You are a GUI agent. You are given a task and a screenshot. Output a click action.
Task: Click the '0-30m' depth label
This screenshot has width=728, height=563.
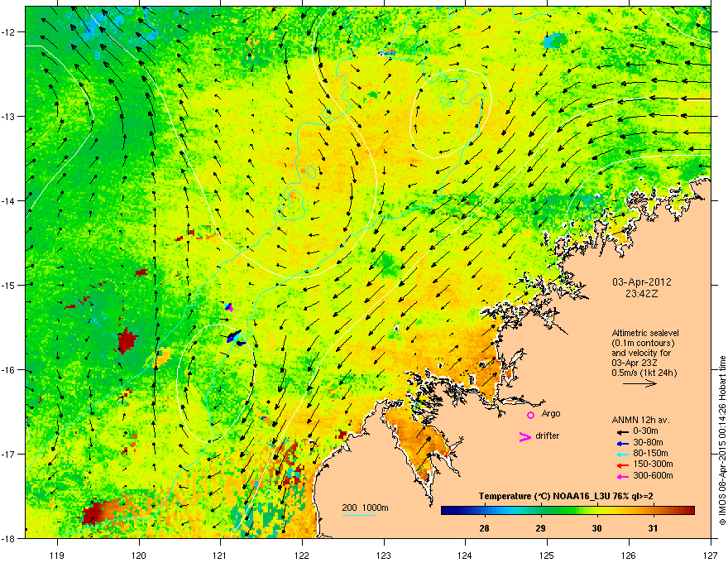click(645, 431)
